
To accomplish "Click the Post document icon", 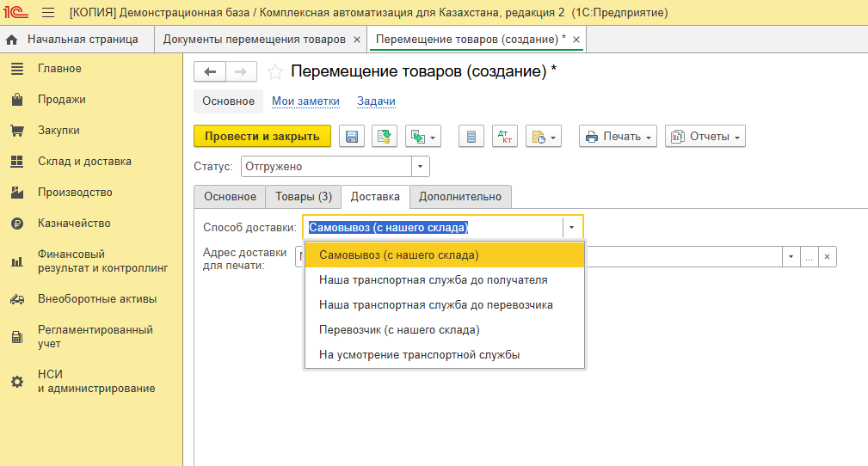I will pyautogui.click(x=385, y=137).
